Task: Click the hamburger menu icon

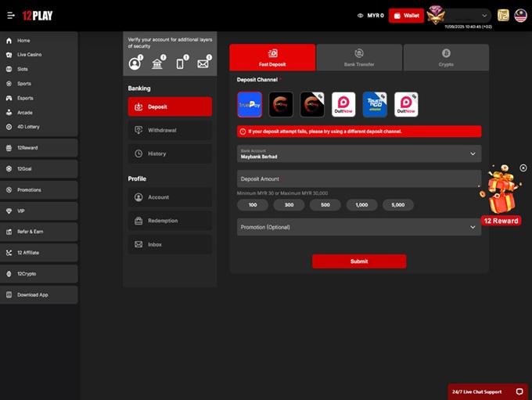Action: 11,16
